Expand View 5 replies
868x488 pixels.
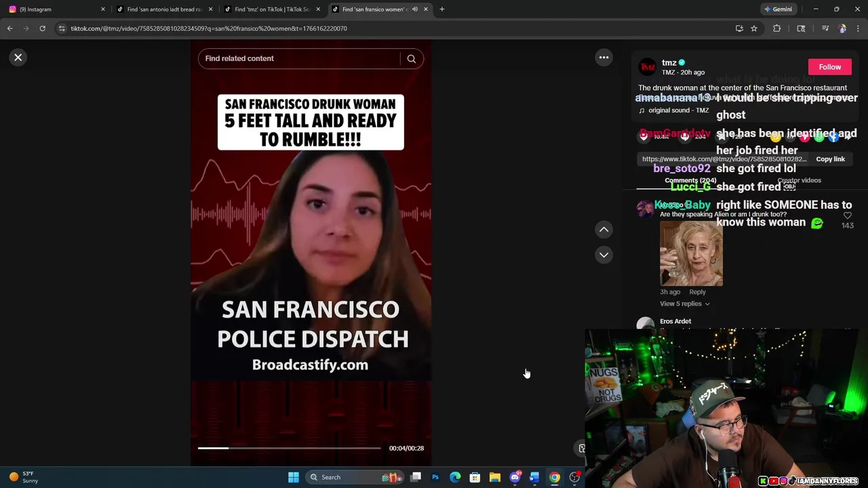684,304
